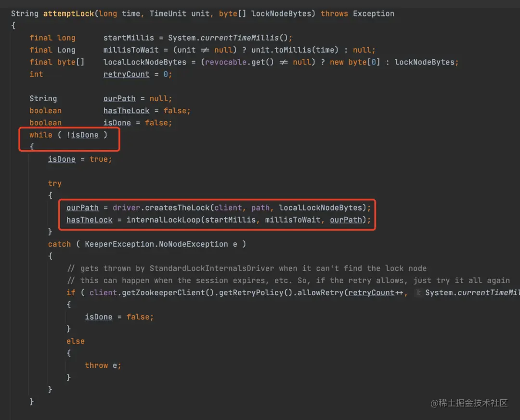Click retryCount in the int declaration
Image resolution: width=520 pixels, height=420 pixels.
click(126, 74)
